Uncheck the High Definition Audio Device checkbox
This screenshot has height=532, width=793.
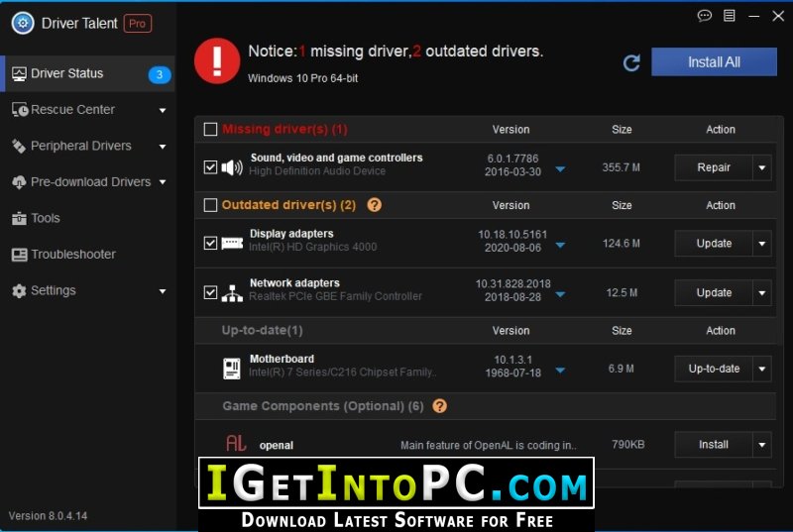pos(210,167)
